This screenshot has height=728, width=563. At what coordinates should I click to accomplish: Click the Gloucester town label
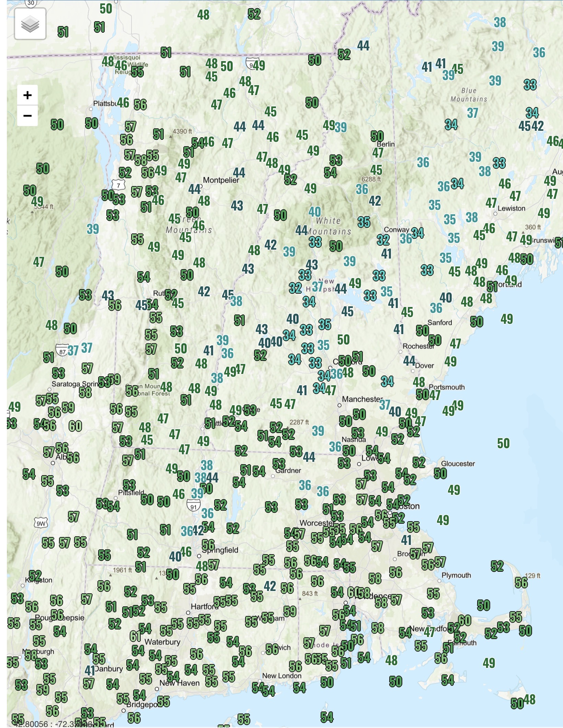pyautogui.click(x=458, y=464)
